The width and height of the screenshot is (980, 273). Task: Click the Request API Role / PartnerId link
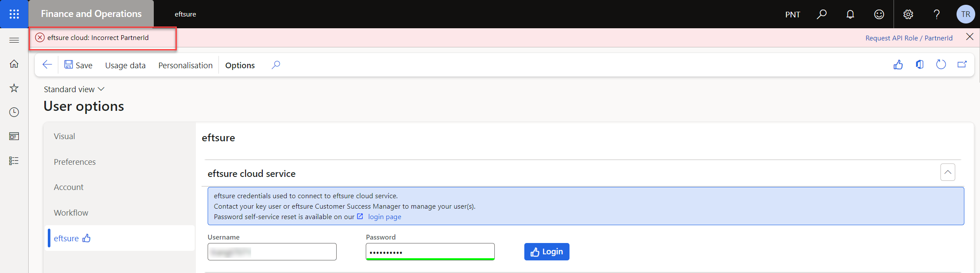(909, 38)
